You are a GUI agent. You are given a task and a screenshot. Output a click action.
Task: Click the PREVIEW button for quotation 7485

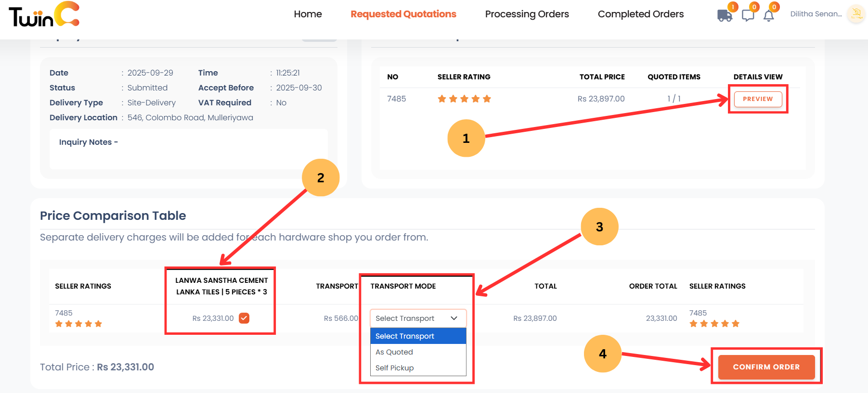[x=758, y=99]
